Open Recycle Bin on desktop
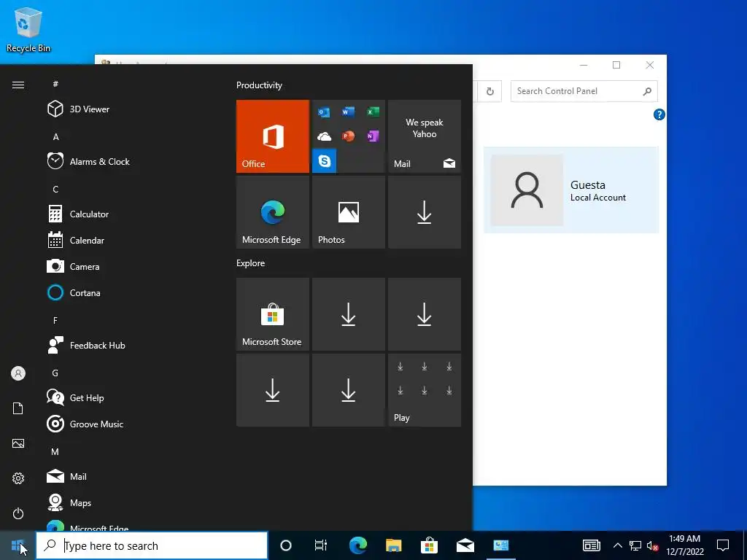The image size is (747, 560). click(28, 29)
